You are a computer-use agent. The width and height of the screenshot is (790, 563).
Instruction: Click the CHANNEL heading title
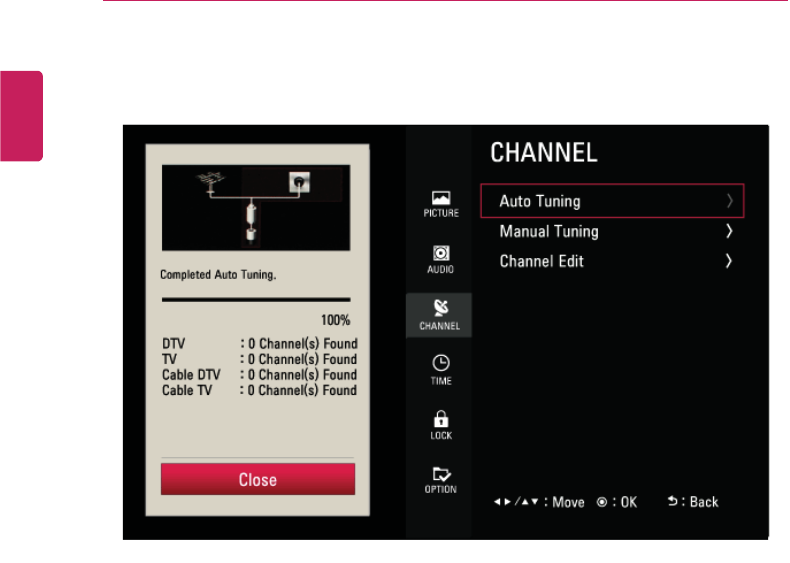tap(544, 153)
